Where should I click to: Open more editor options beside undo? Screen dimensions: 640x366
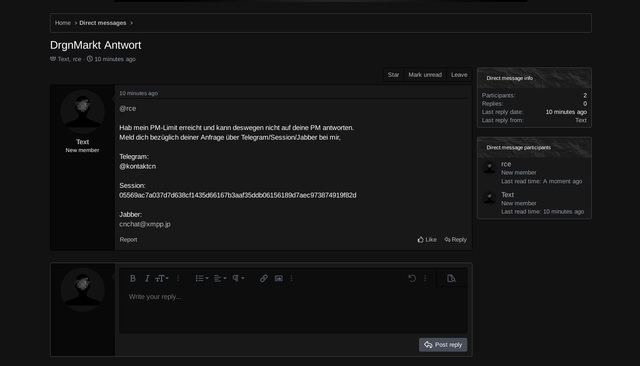pos(425,278)
